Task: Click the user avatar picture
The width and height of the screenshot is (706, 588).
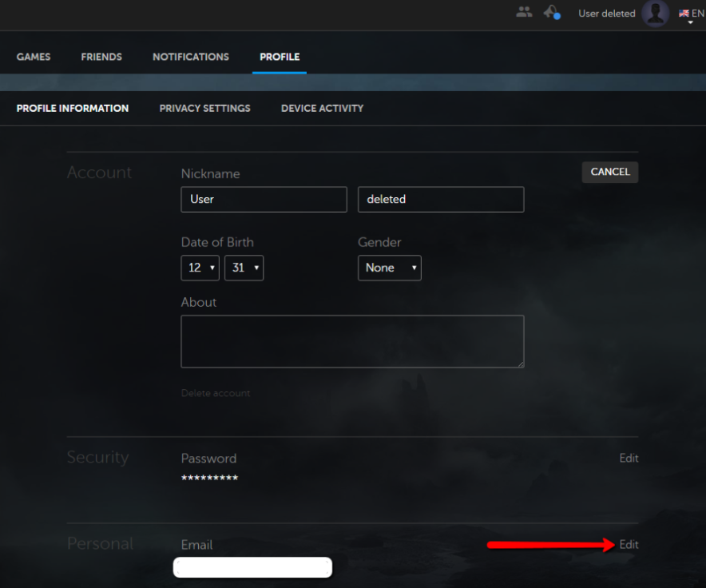Action: pos(655,14)
